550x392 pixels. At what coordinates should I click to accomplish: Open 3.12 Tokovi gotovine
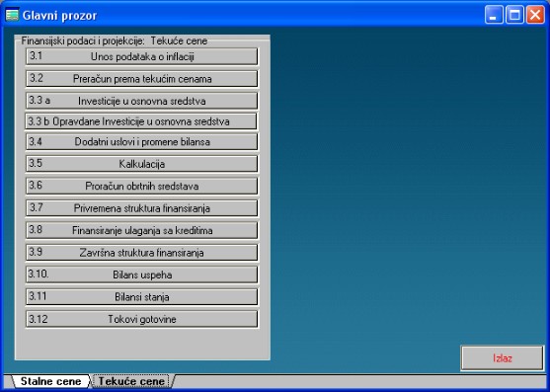pos(142,319)
